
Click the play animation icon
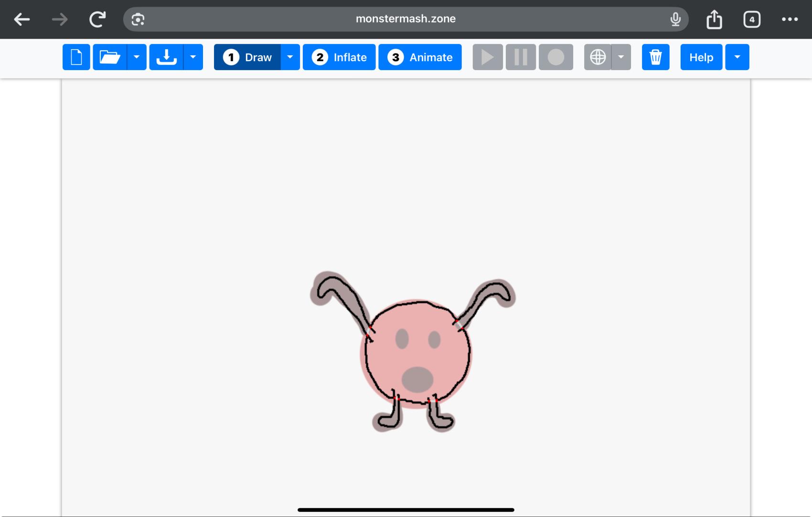tap(487, 57)
